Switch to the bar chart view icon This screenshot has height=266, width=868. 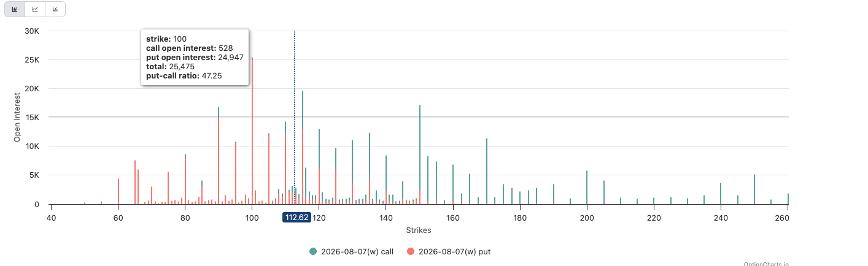(15, 9)
